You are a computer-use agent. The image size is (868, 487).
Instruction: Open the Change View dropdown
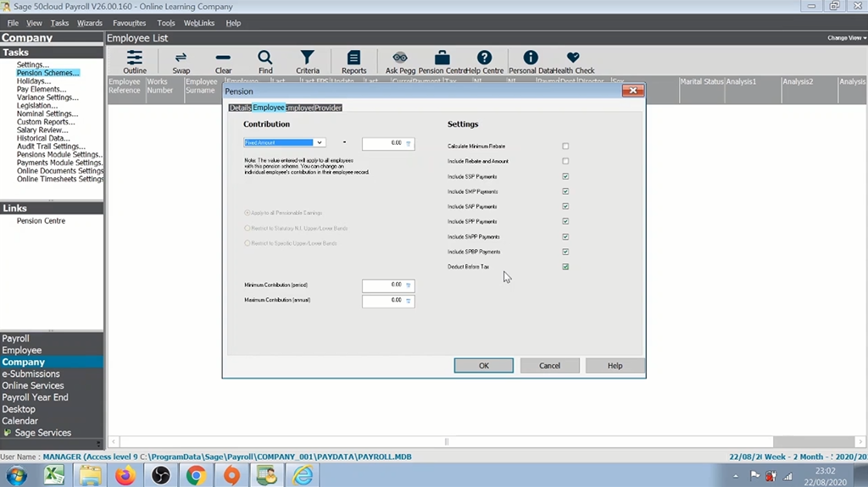[x=847, y=37]
